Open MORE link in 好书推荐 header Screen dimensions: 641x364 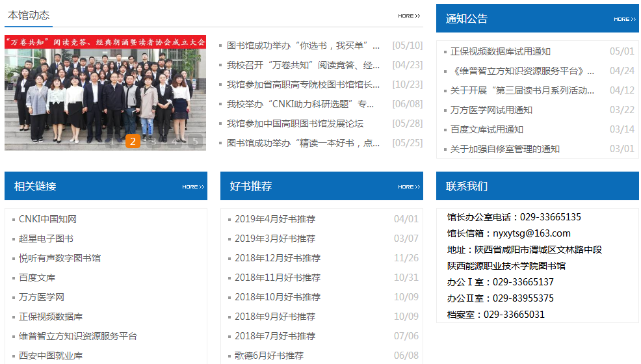[x=409, y=187]
